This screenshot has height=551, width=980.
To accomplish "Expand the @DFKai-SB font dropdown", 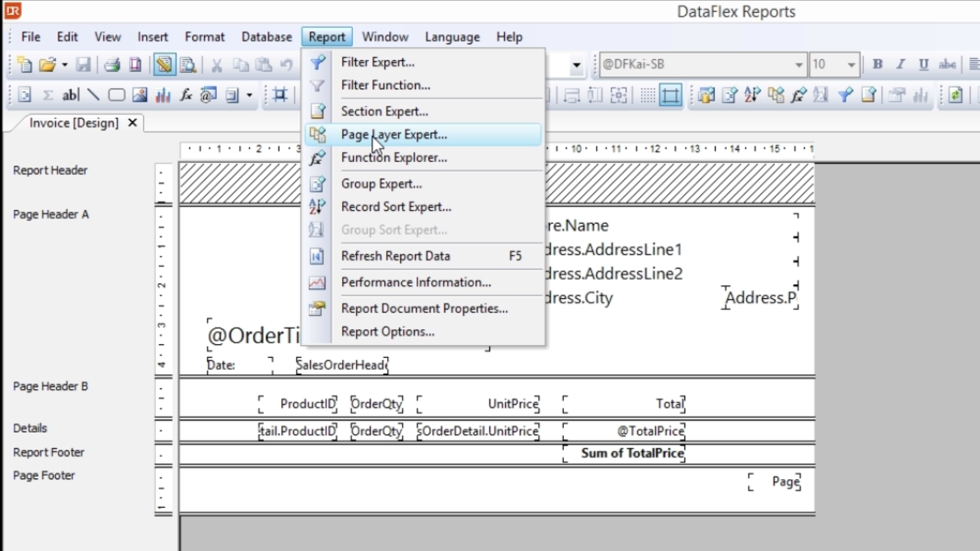I will (798, 65).
